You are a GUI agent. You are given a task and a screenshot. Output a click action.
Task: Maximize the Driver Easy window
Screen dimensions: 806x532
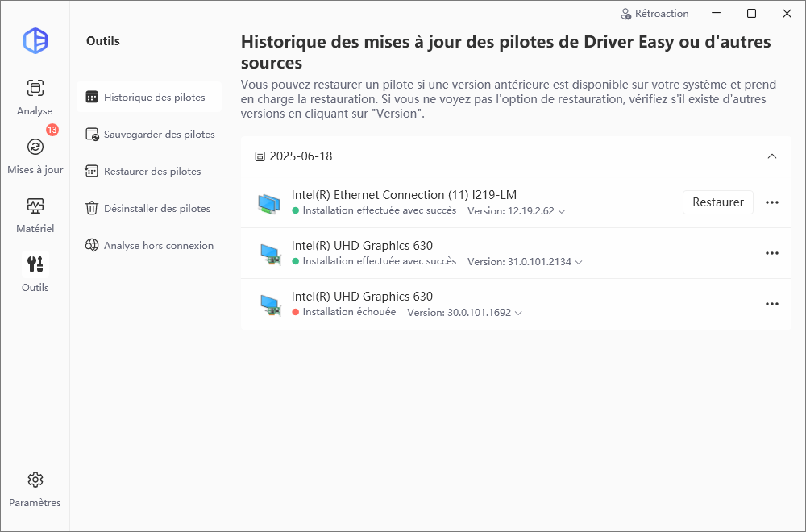[751, 14]
